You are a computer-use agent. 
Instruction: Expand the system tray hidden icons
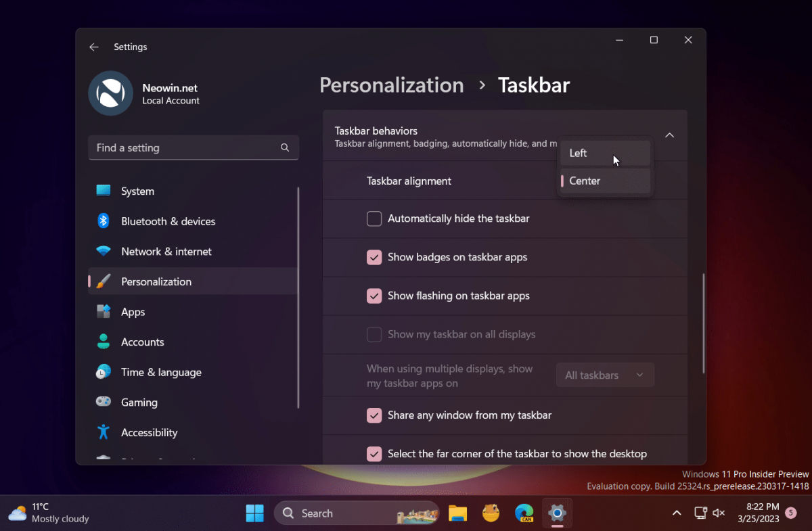pos(677,513)
